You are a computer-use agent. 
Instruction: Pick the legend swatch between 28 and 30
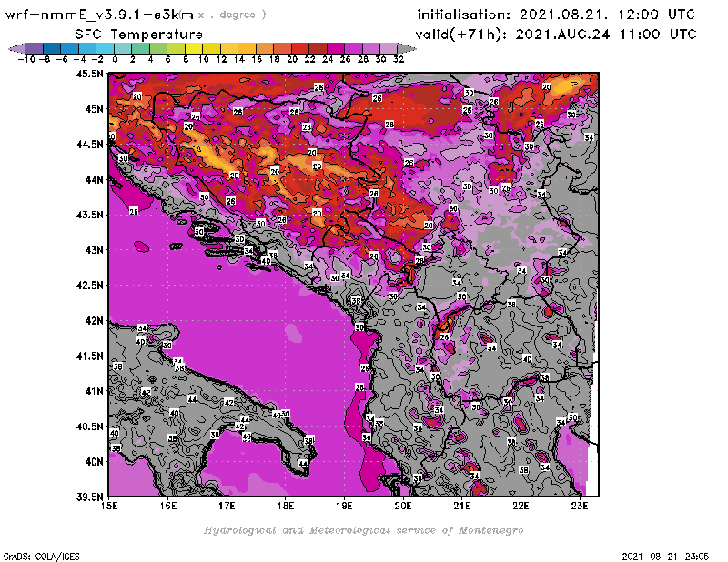pyautogui.click(x=370, y=48)
